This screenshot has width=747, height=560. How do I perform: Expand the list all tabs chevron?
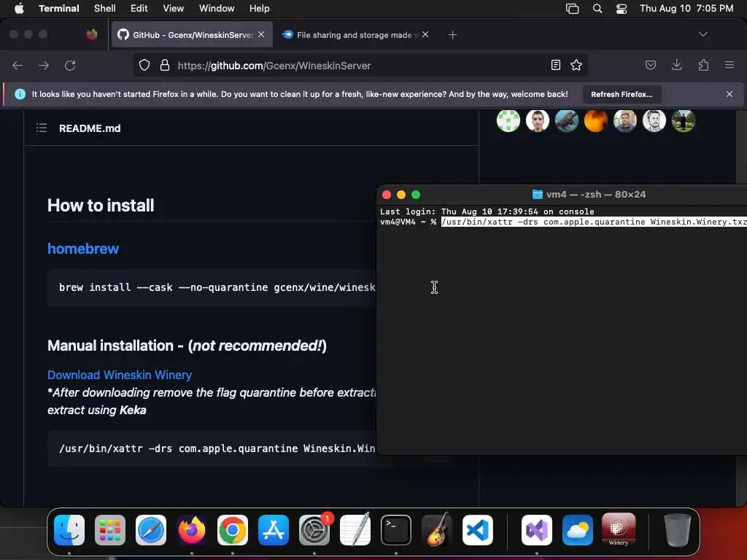click(703, 34)
